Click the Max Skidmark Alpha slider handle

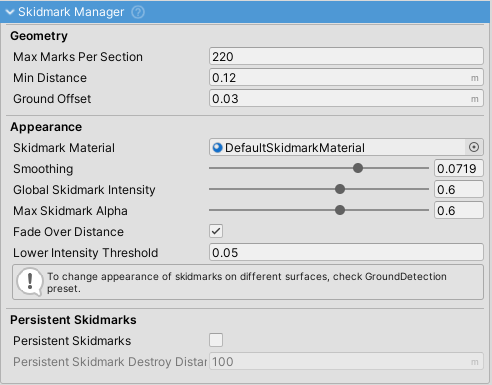[340, 210]
